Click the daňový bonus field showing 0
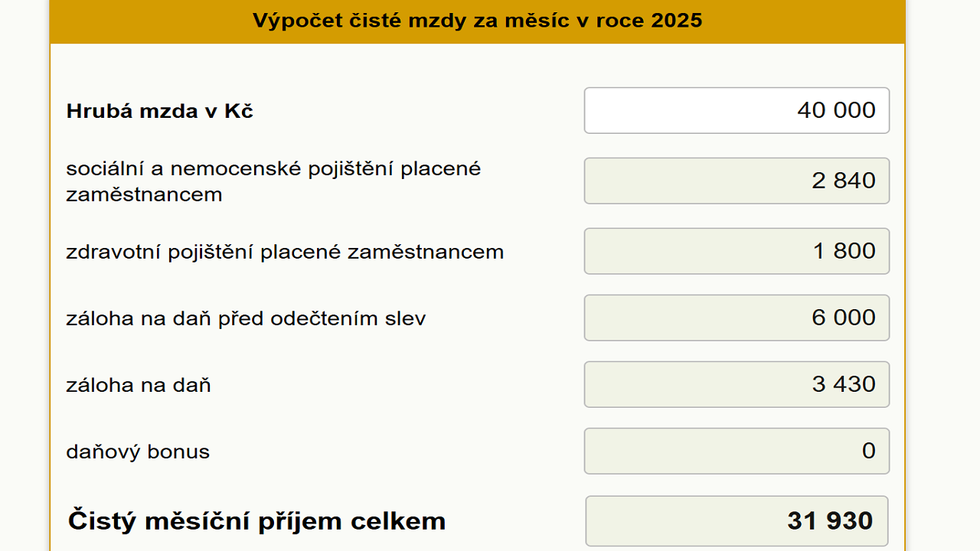 737,451
